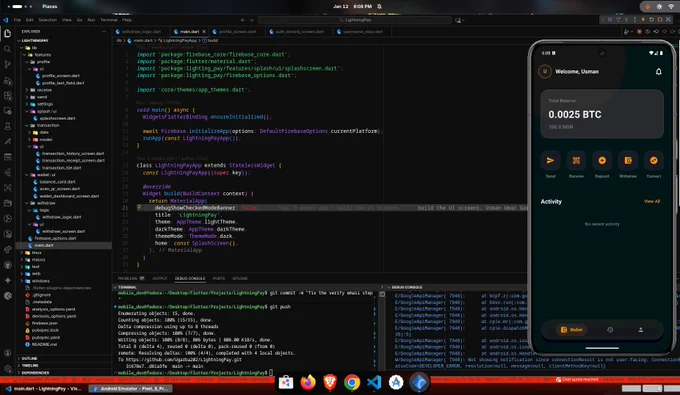Click the red stop icon in debug toolbar
Viewport: 680px width, 395px height.
[x=660, y=20]
